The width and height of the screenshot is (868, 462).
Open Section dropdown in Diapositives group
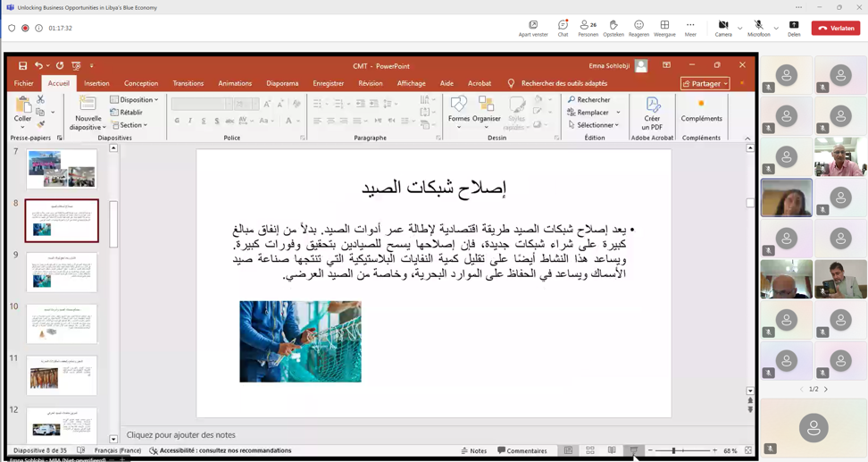[130, 124]
